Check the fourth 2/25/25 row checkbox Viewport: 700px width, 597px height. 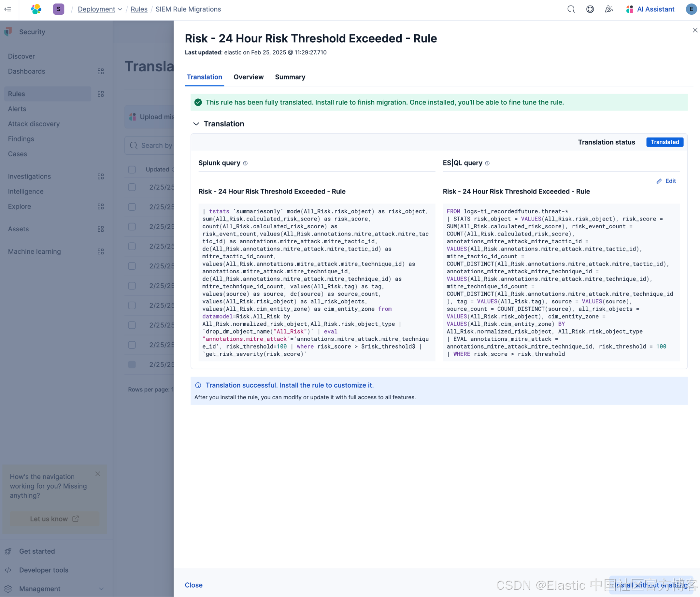pyautogui.click(x=132, y=246)
